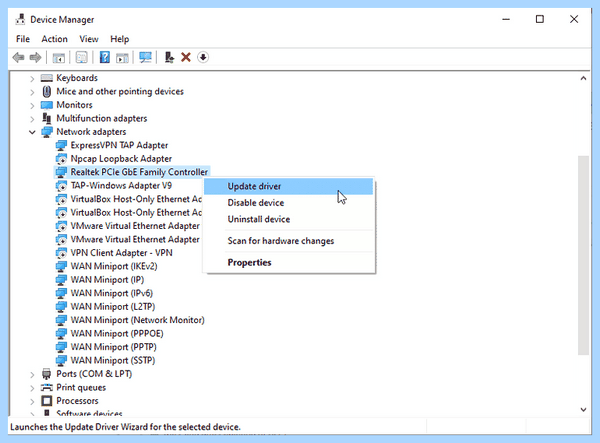The height and width of the screenshot is (443, 600).
Task: Select the Npcap Loopback Adapter label
Action: coord(121,159)
